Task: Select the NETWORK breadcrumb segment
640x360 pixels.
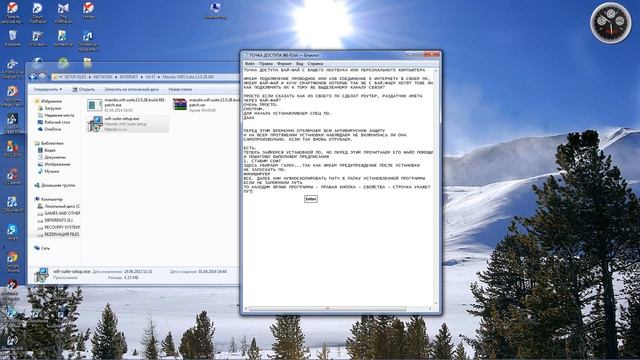Action: [x=103, y=77]
